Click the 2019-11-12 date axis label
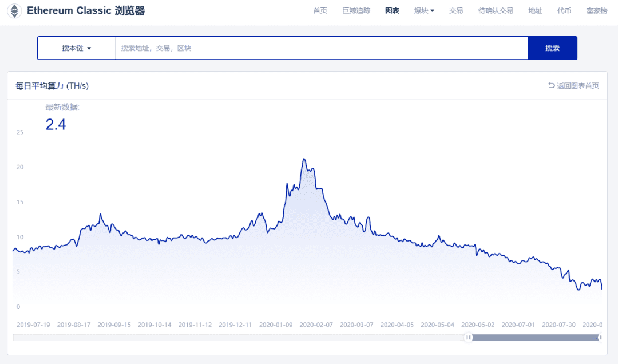This screenshot has height=364, width=618. (195, 325)
